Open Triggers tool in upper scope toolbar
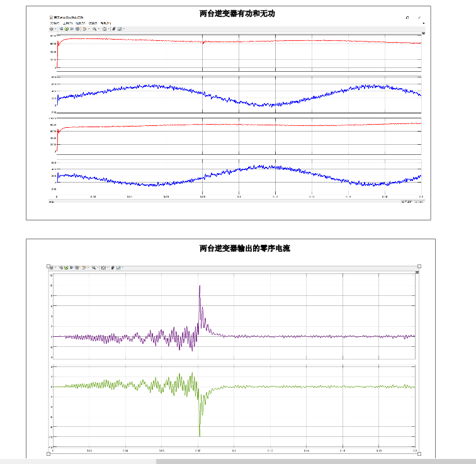The width and height of the screenshot is (476, 464). pos(113,28)
